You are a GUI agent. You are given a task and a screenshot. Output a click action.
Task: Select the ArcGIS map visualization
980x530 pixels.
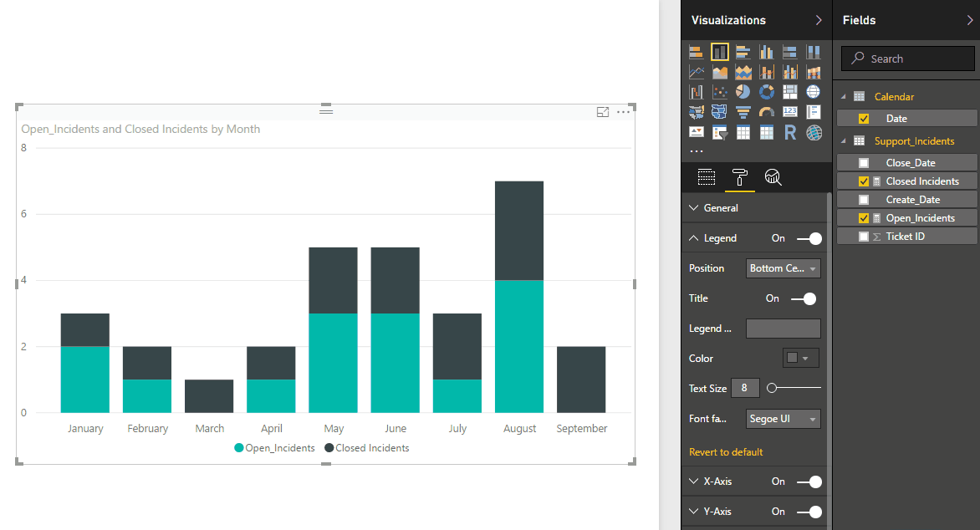pos(813,132)
